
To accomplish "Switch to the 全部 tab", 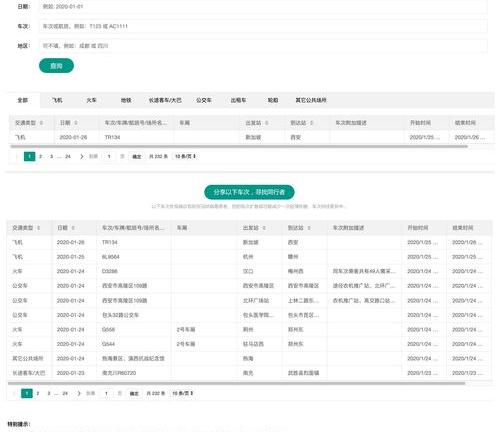I will 23,100.
